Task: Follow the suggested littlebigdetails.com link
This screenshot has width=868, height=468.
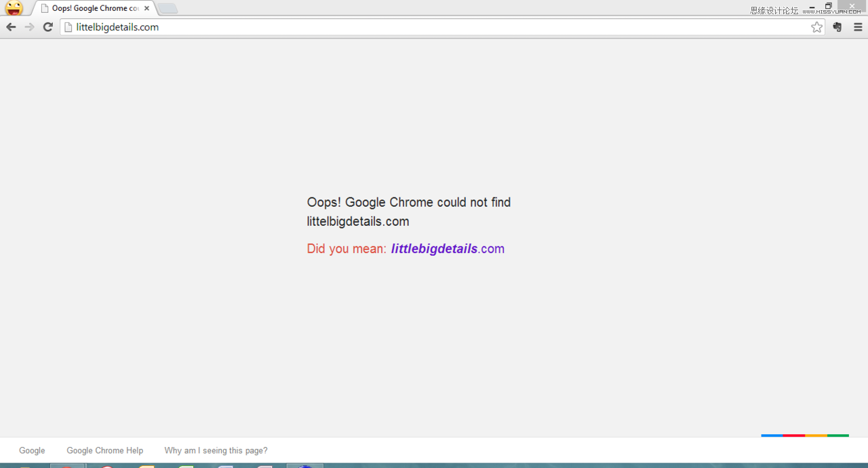Action: (448, 249)
